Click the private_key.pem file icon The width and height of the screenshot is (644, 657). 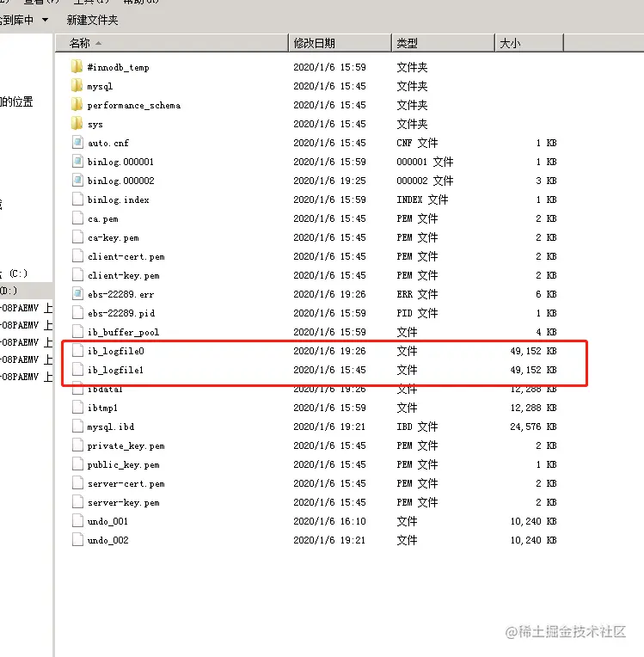(x=77, y=445)
